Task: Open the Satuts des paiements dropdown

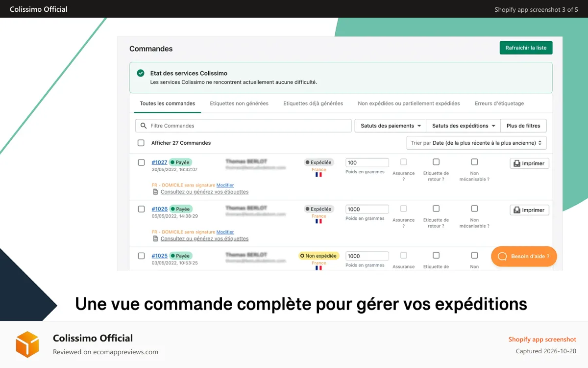Action: tap(391, 126)
